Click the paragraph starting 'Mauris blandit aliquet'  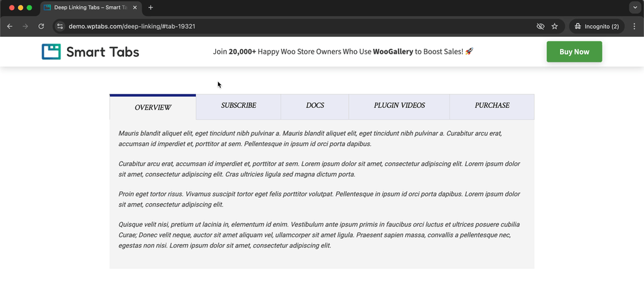tap(311, 139)
